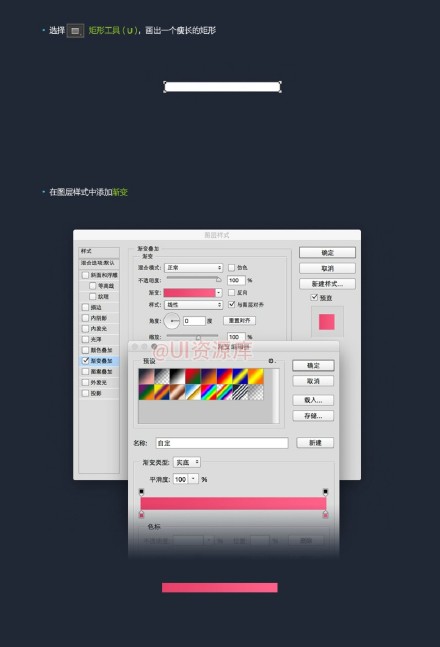Open the 渐变类型 gradient type dropdown
Viewport: 440px width, 647px height.
(187, 463)
